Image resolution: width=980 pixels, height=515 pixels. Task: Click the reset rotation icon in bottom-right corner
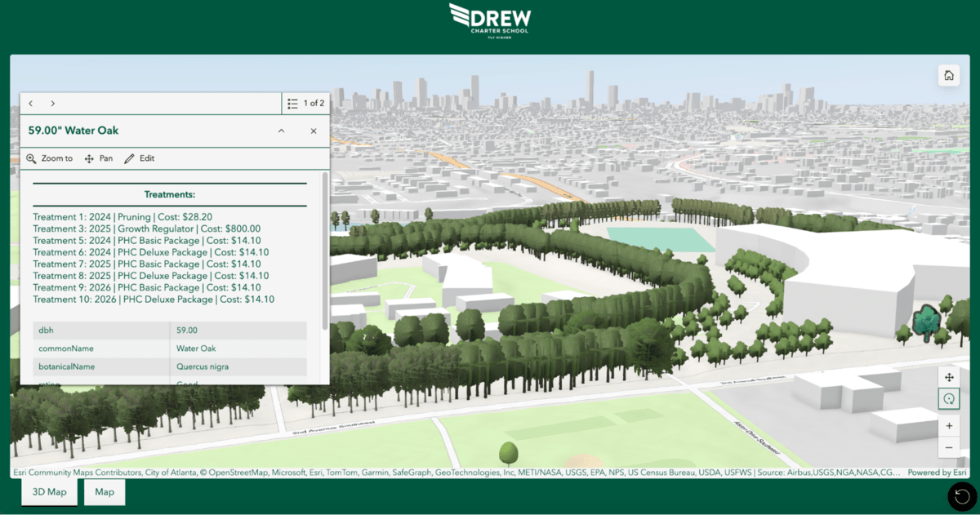tap(960, 495)
